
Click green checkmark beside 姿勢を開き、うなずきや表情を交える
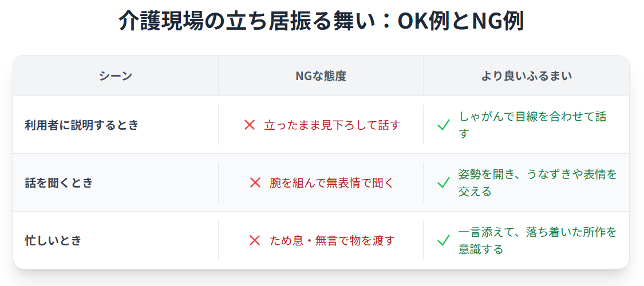[444, 182]
